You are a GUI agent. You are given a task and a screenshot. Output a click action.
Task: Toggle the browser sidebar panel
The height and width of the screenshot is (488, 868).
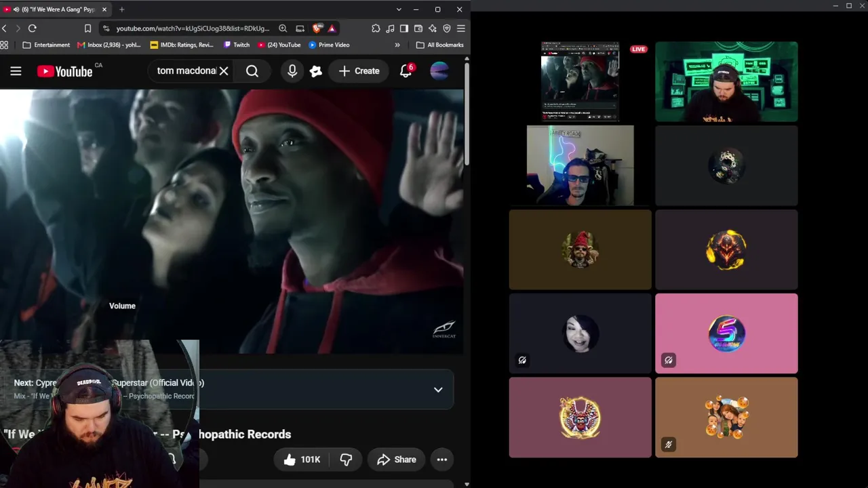pyautogui.click(x=404, y=28)
